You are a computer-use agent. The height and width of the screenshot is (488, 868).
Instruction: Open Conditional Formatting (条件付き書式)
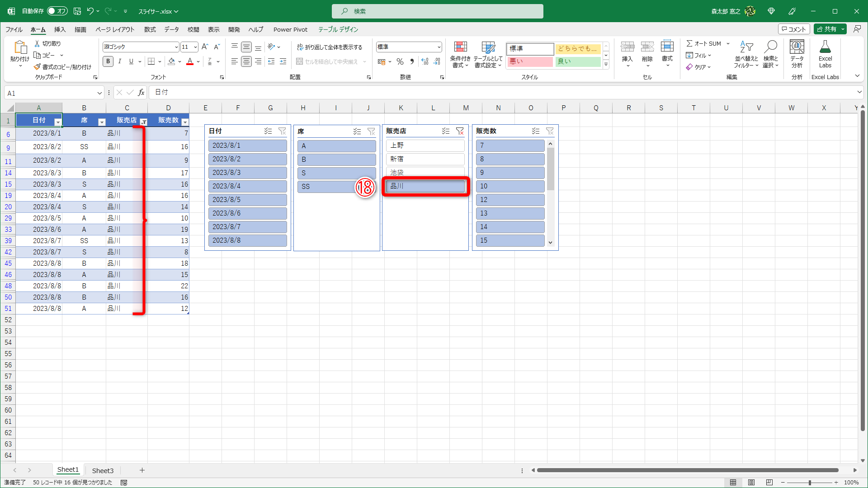tap(460, 54)
